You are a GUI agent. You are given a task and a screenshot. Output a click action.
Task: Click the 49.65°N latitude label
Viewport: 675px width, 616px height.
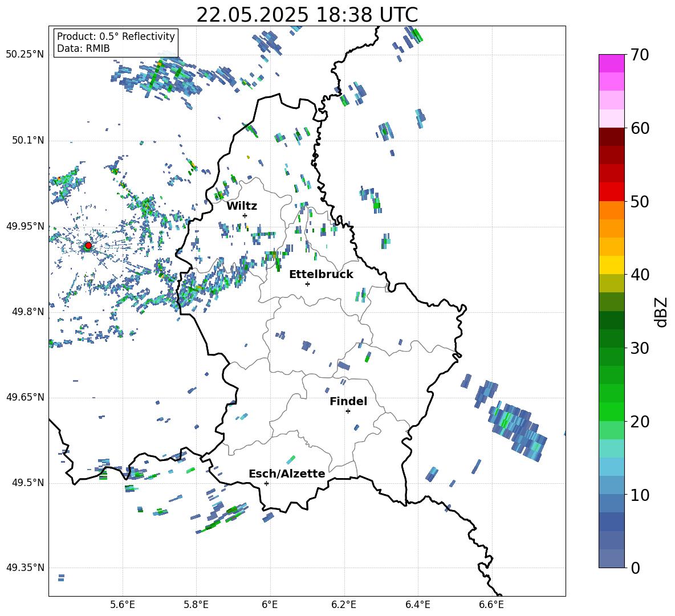25,397
